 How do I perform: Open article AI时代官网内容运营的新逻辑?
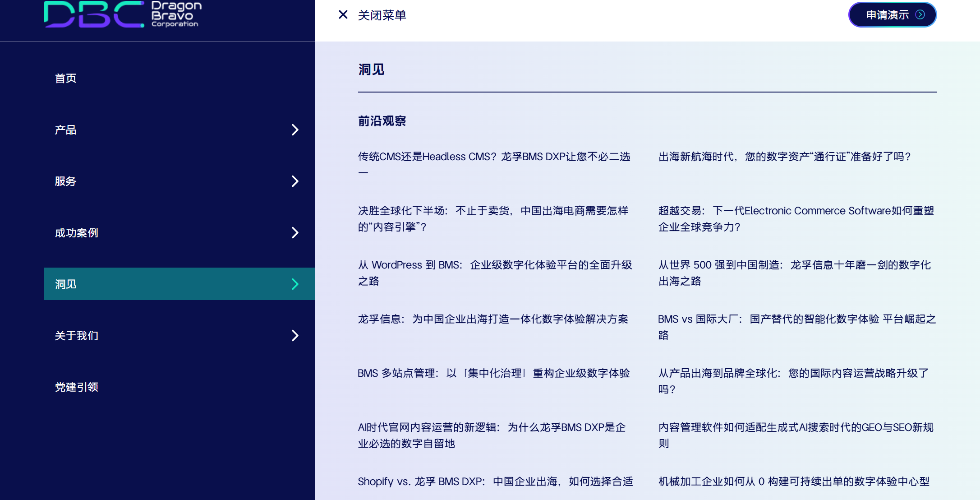pos(492,435)
